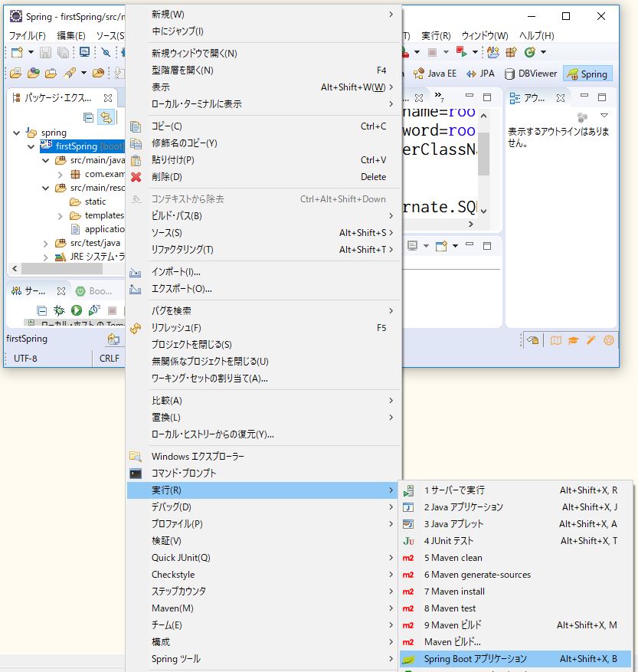Choose 2 Java Application run option

click(515, 507)
